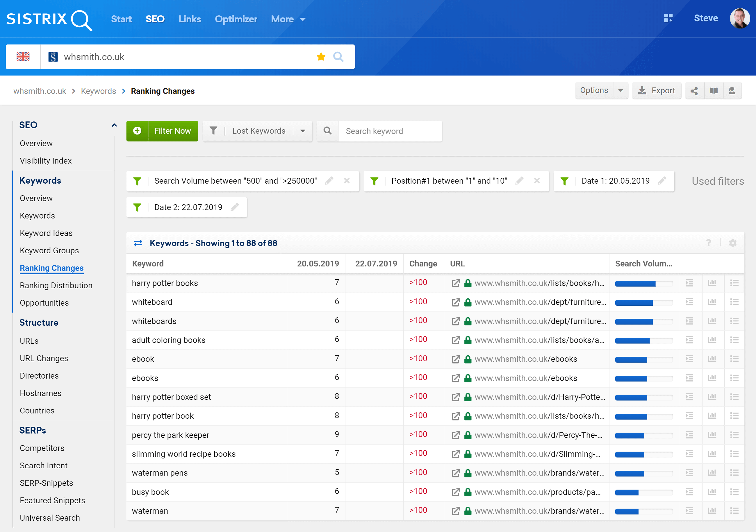The height and width of the screenshot is (532, 756).
Task: Open Ranking Distribution in sidebar
Action: tap(56, 285)
